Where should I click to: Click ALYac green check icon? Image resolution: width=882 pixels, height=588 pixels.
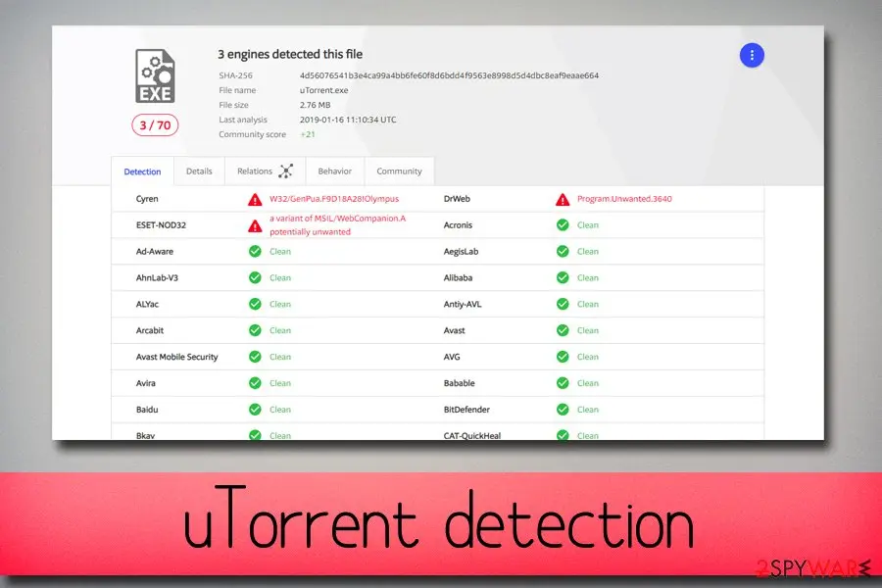click(x=255, y=304)
